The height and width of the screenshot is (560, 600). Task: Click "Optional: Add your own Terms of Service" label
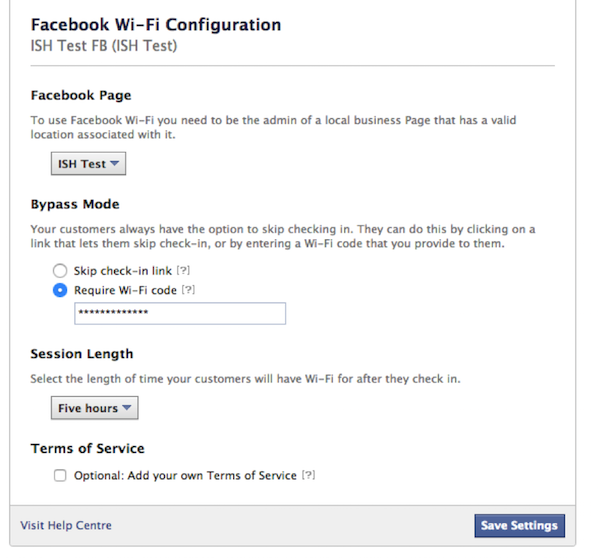pyautogui.click(x=185, y=475)
